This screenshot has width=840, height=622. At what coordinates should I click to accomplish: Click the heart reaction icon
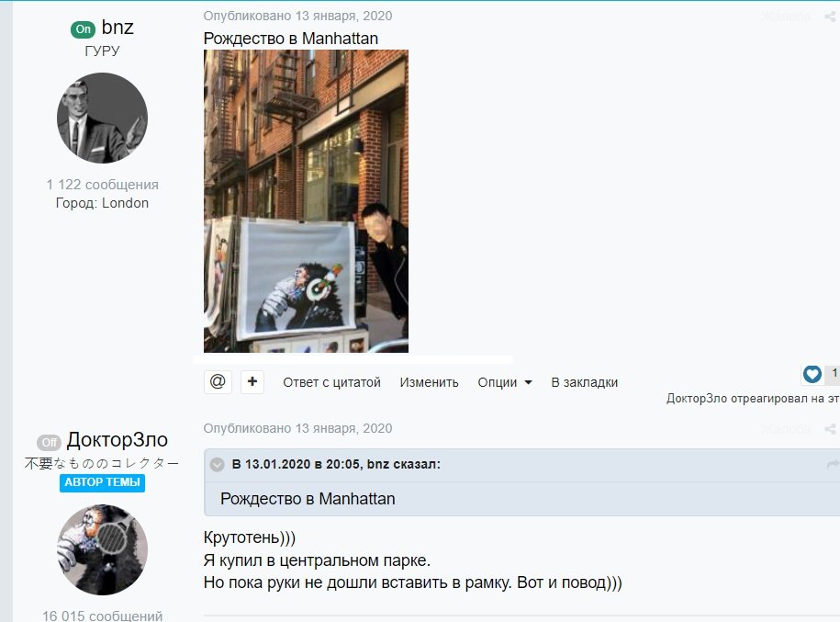click(812, 374)
